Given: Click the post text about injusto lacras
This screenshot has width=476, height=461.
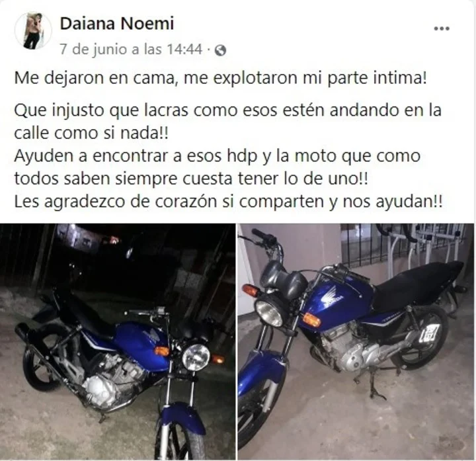Looking at the screenshot, I should pos(227,122).
